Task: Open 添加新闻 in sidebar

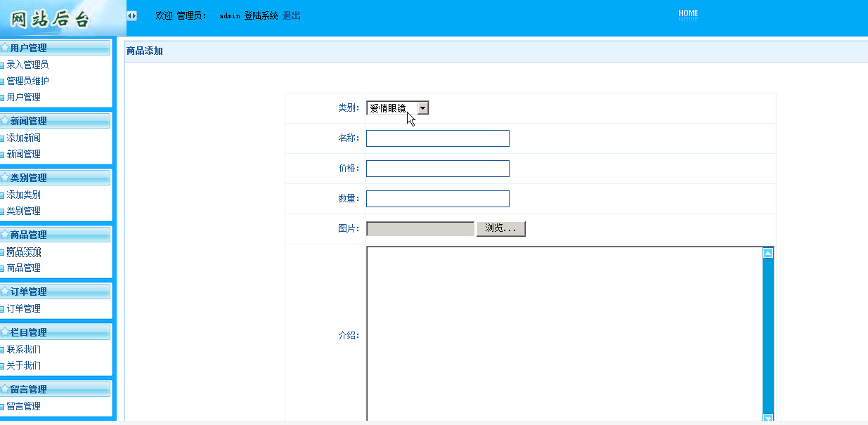Action: point(23,138)
